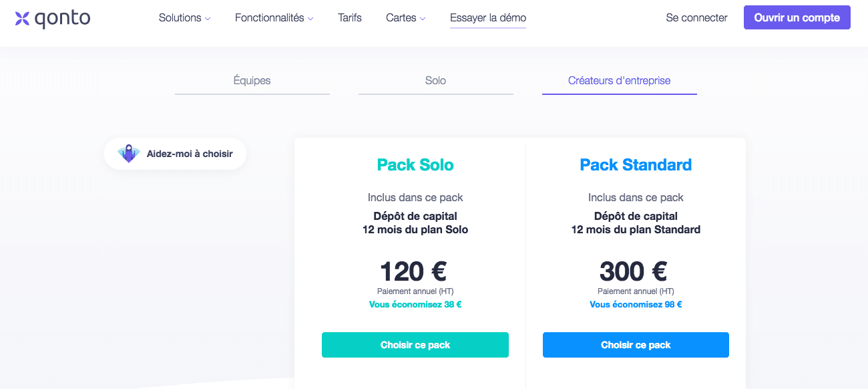Screen dimensions: 868x389
Task: Click the Pack Solo heading
Action: 415,165
